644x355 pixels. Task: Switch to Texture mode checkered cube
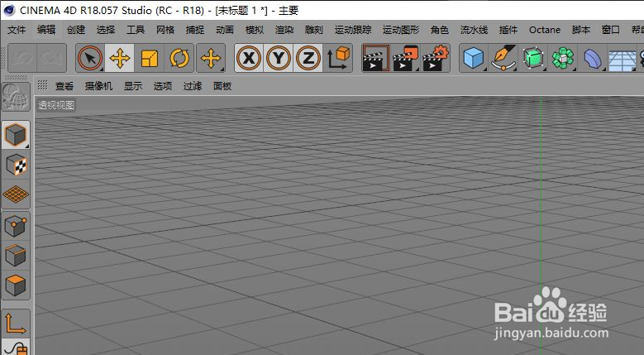[x=16, y=165]
